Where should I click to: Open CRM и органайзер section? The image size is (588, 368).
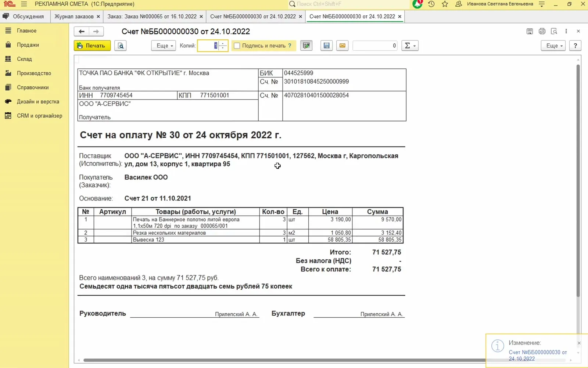39,116
